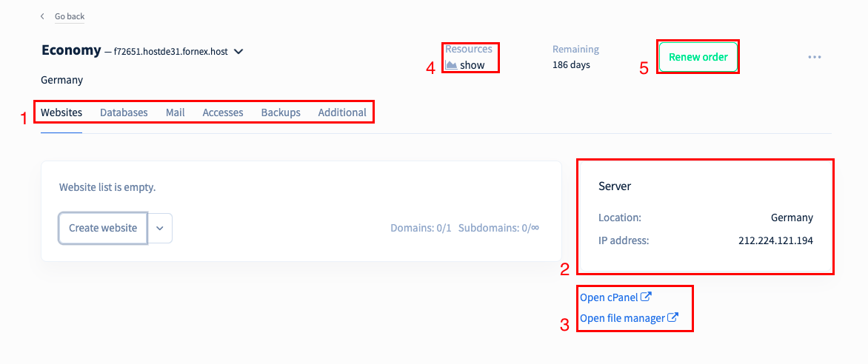Open the Additional tab
The width and height of the screenshot is (868, 364).
(342, 112)
